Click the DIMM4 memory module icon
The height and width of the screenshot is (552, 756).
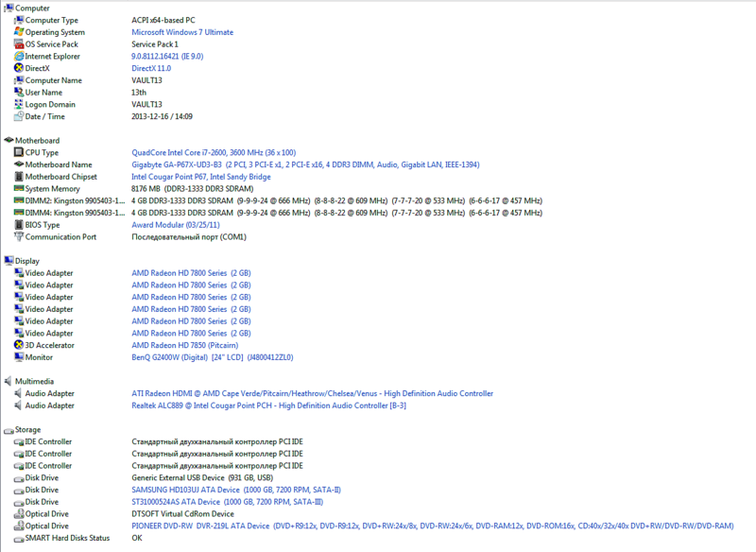tap(19, 212)
